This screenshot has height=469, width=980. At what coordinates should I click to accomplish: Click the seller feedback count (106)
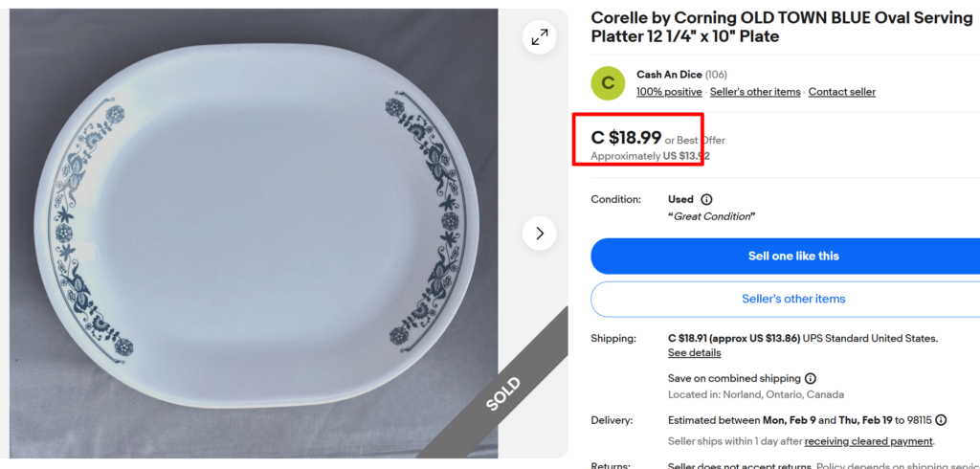point(716,75)
